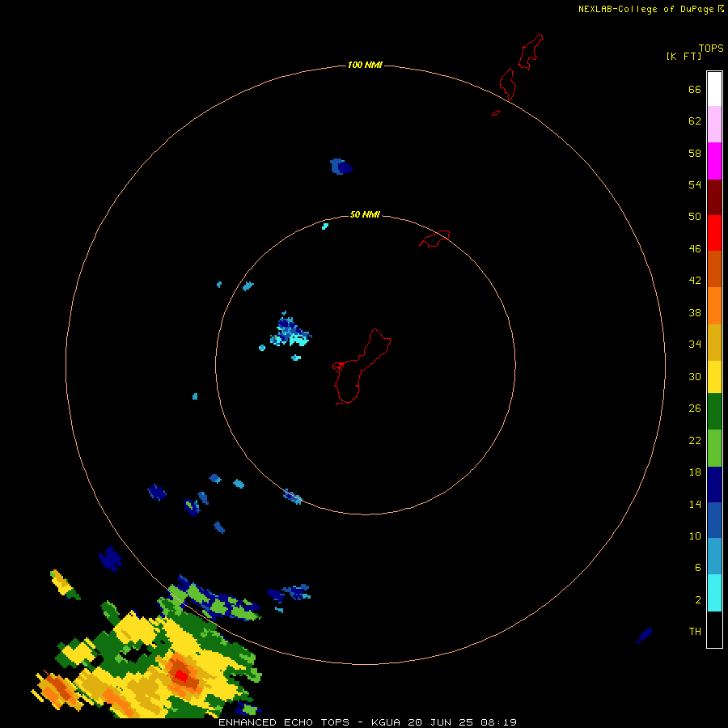Image resolution: width=728 pixels, height=728 pixels.
Task: Click the blue echo north of 50 NMI ring
Action: coord(341,166)
